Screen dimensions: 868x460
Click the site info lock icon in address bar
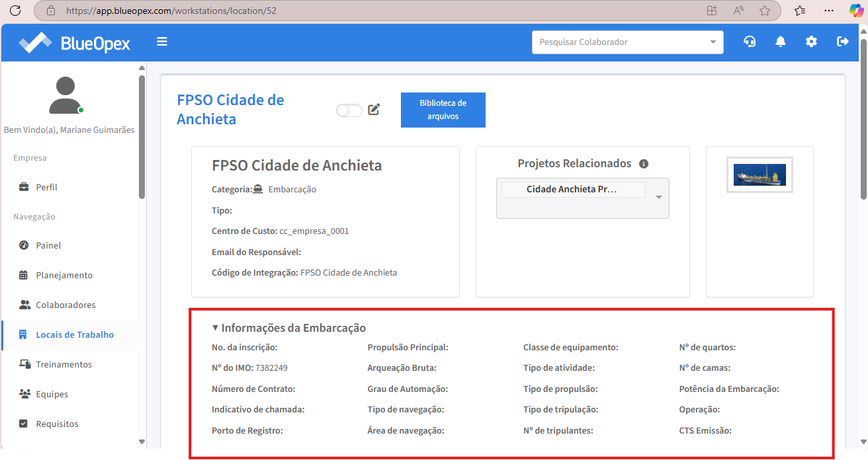(x=51, y=11)
